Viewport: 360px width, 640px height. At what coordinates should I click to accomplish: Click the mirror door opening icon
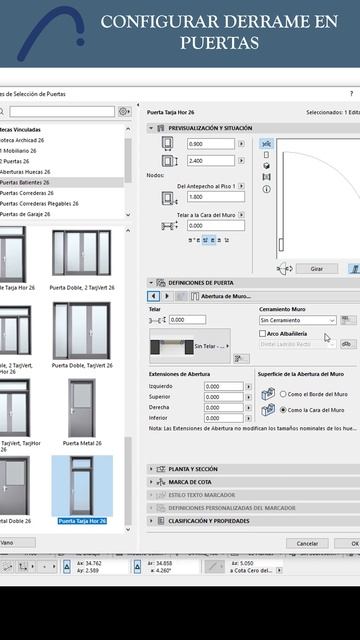tap(284, 269)
